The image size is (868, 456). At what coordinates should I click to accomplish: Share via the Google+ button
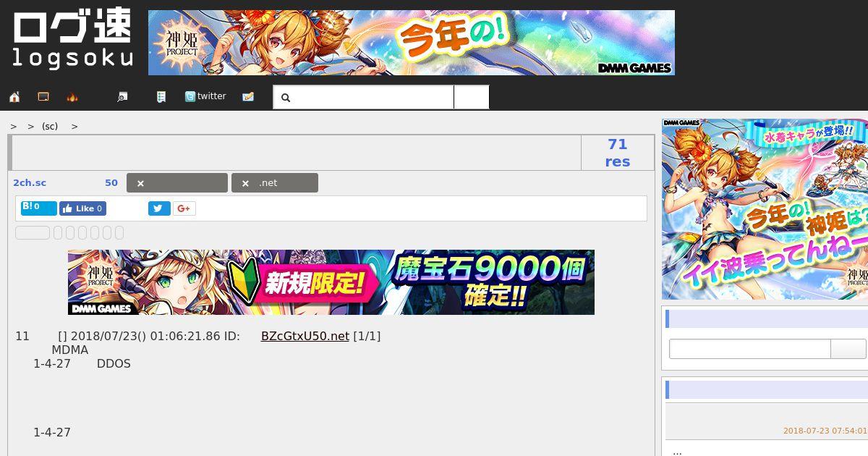tap(184, 208)
